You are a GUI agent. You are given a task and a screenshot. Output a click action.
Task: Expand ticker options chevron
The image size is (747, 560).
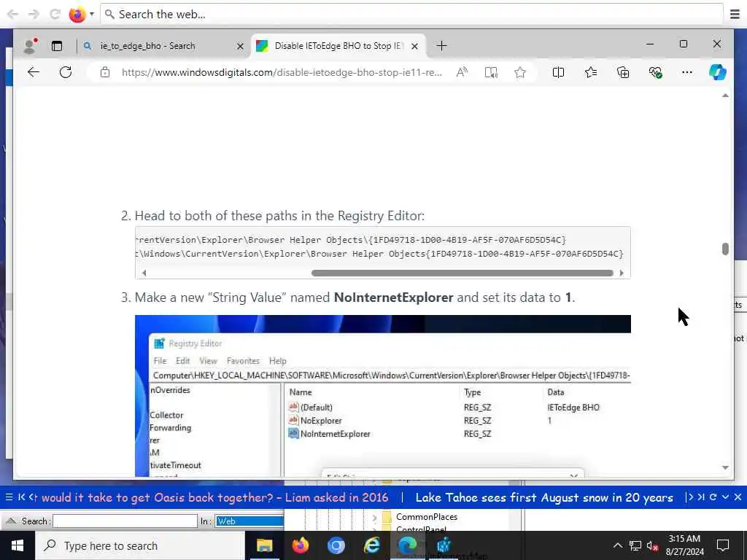725,497
